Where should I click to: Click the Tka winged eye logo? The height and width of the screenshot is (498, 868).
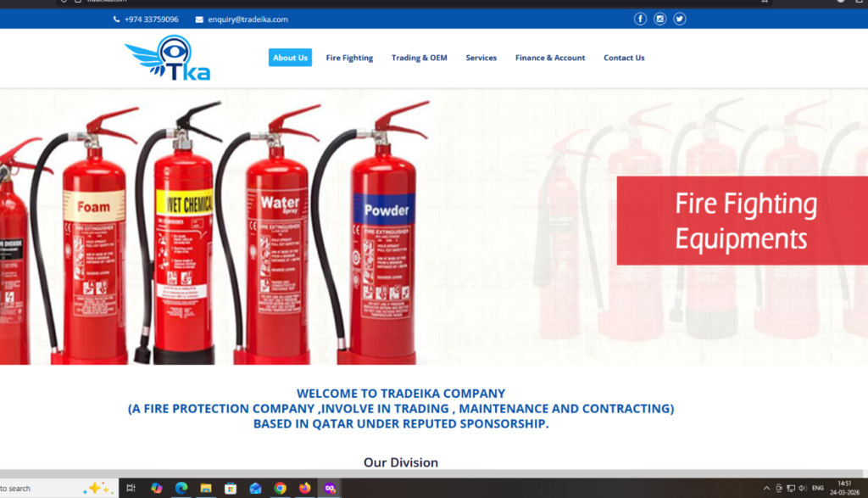(x=168, y=59)
